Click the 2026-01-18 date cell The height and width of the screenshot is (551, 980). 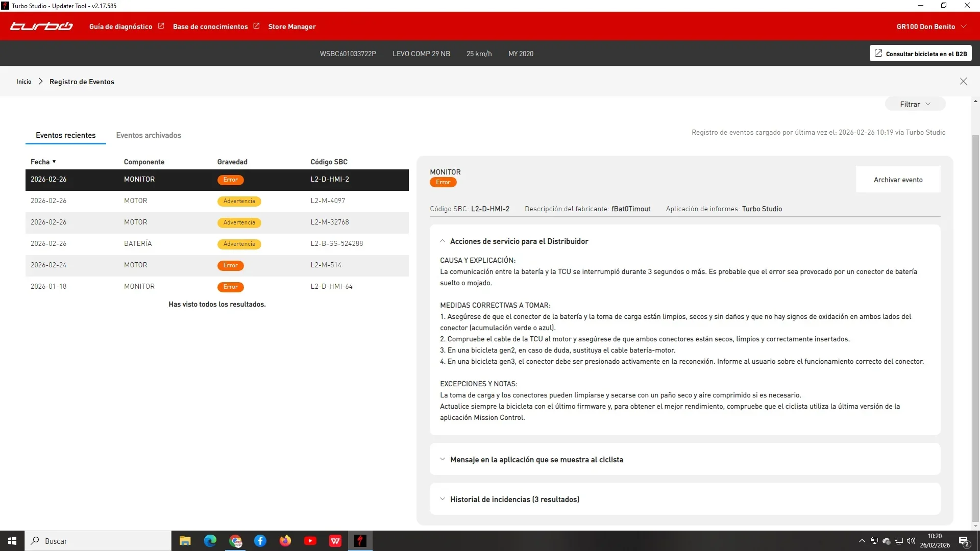pos(48,287)
